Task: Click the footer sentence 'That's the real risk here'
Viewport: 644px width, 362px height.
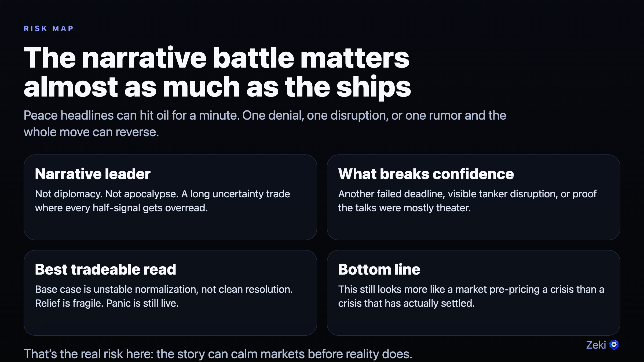Action: pos(218,354)
